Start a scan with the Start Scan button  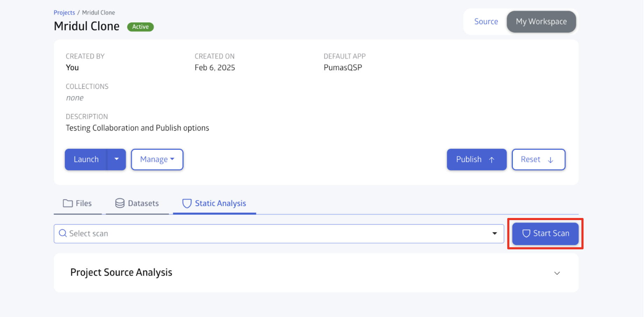click(545, 233)
